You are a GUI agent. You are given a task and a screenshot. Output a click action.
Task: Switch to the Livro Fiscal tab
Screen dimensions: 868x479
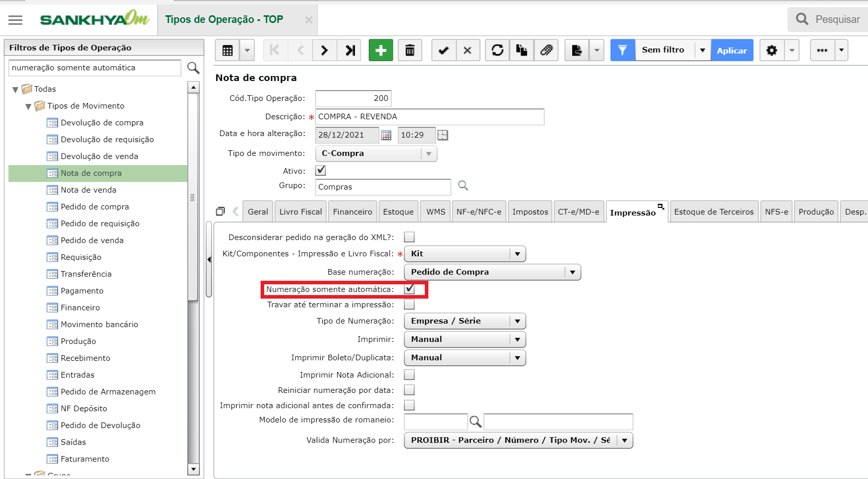click(x=300, y=211)
